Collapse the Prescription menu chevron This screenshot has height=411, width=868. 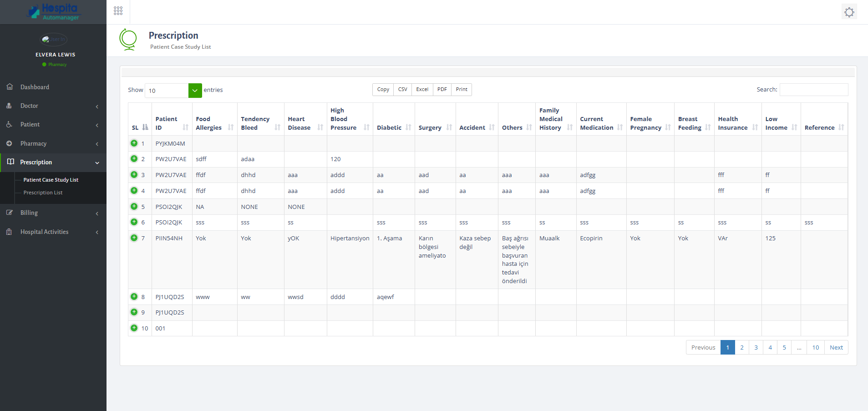coord(97,162)
